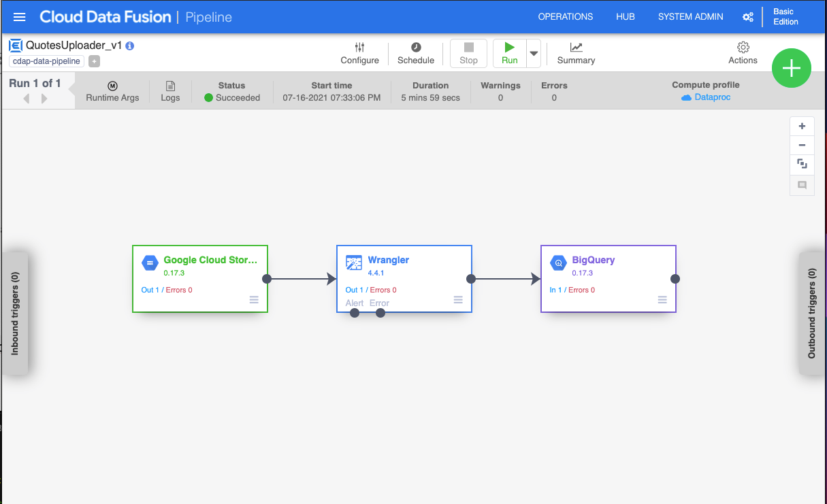The image size is (827, 504).
Task: Click the duration '5 mins 59 secs'
Action: (x=430, y=98)
